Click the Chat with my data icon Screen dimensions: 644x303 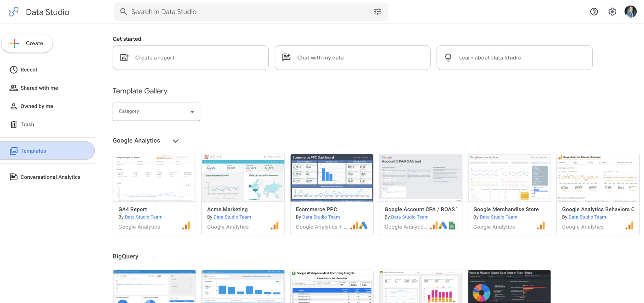(x=286, y=58)
